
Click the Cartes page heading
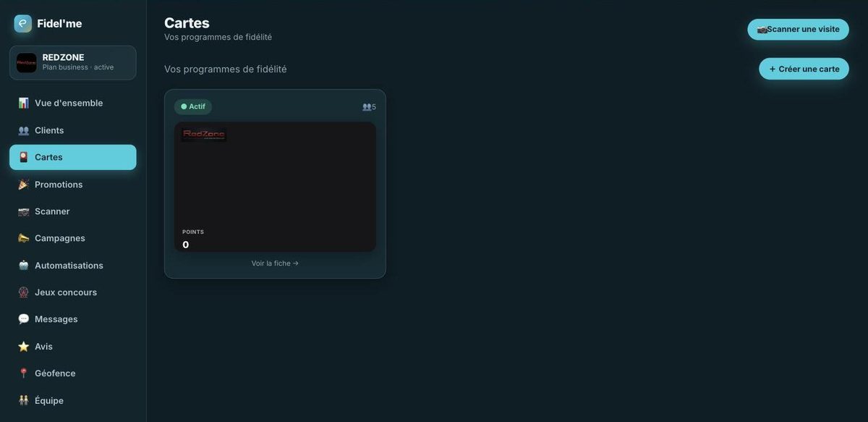(187, 23)
